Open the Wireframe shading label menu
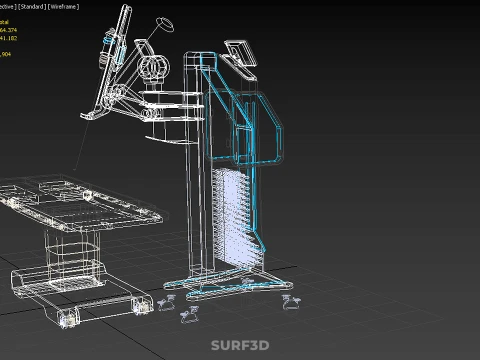Screen dimensions: 480x360 point(63,7)
